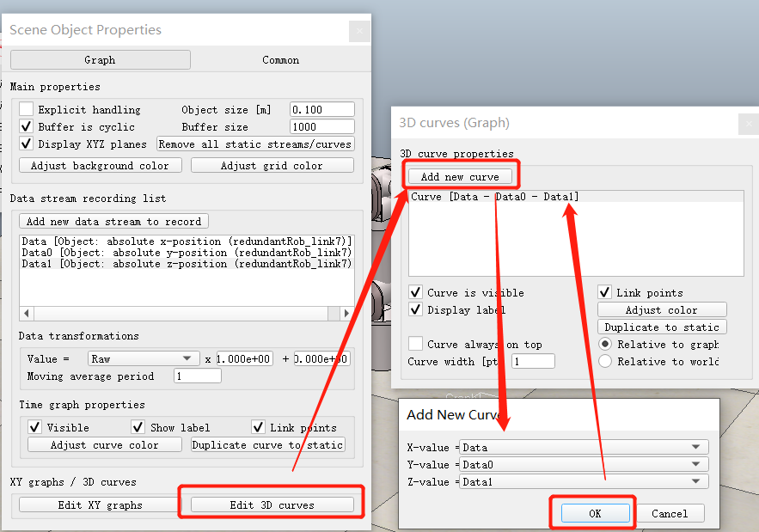
Task: Click Add new data stream to record
Action: (x=113, y=221)
